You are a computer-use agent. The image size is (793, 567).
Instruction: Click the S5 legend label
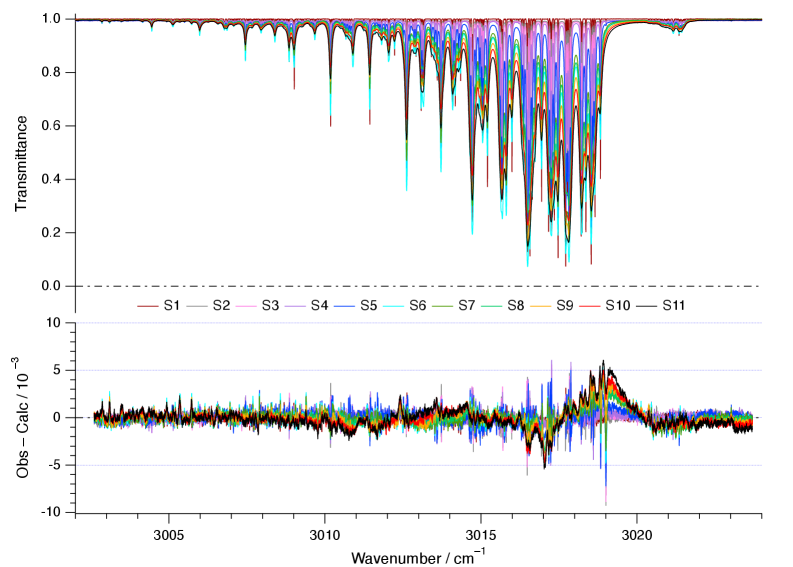coord(368,306)
